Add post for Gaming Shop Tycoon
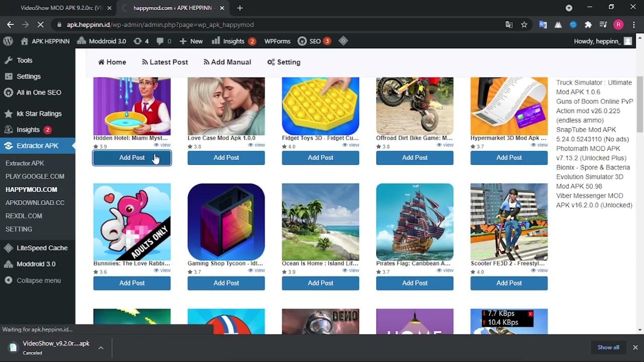Viewport: 644px width, 362px height. point(226,283)
